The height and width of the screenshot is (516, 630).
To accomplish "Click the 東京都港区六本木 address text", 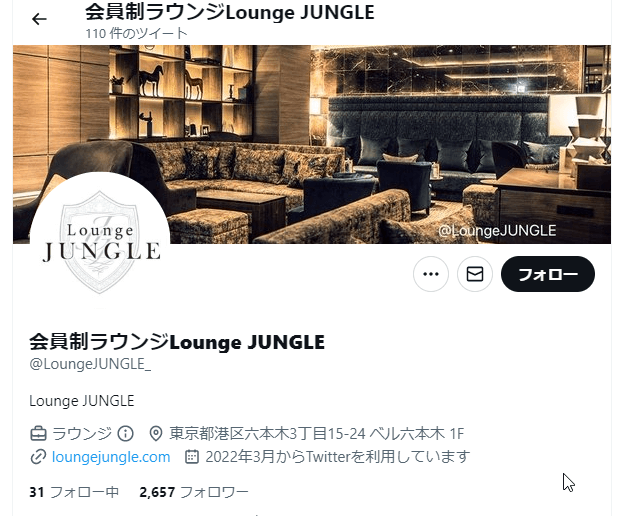I will (317, 434).
